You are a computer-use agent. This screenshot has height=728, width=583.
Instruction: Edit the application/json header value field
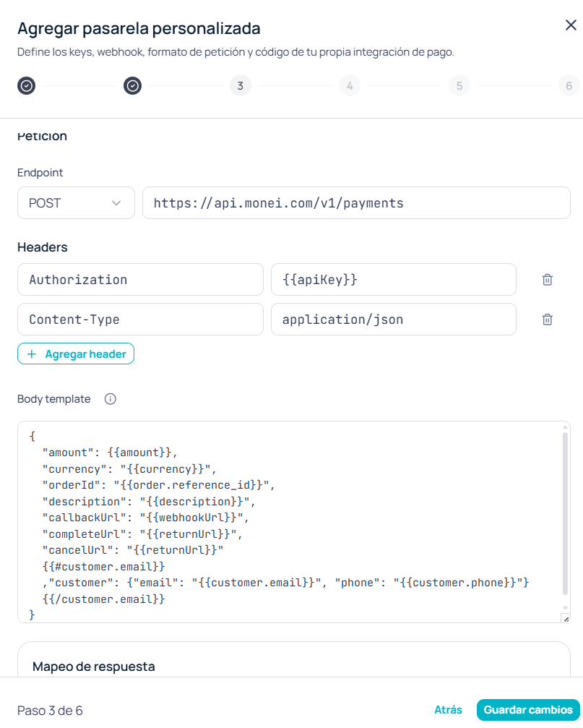(x=394, y=320)
